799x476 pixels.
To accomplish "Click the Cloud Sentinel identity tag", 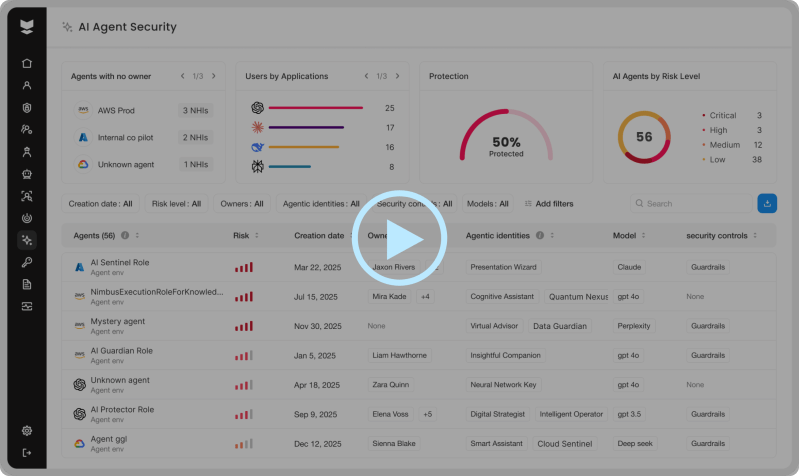I will click(565, 443).
